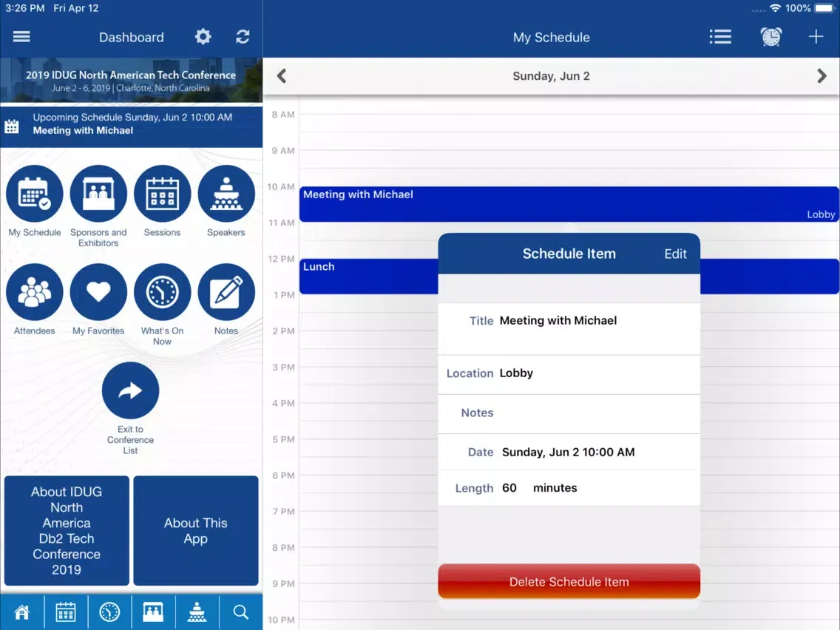
Task: Tap the Notes field in Schedule Item
Action: [x=569, y=413]
